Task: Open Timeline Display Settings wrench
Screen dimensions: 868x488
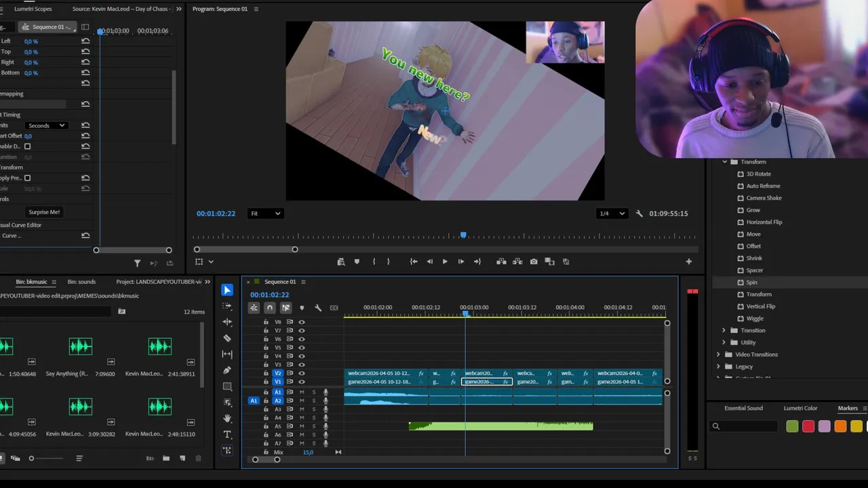Action: point(318,308)
